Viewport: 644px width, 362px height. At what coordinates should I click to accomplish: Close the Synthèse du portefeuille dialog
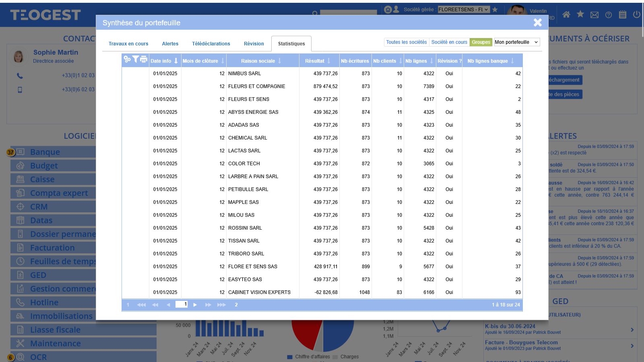[538, 23]
